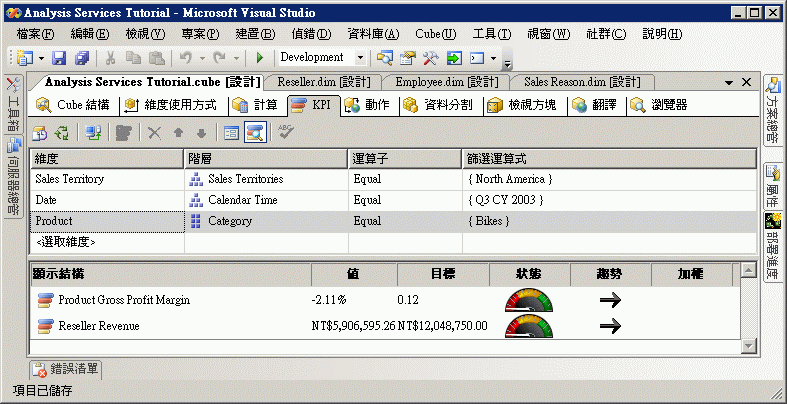Click the New Project toolbar icon
Screen dimensions: 787x404
[23, 58]
